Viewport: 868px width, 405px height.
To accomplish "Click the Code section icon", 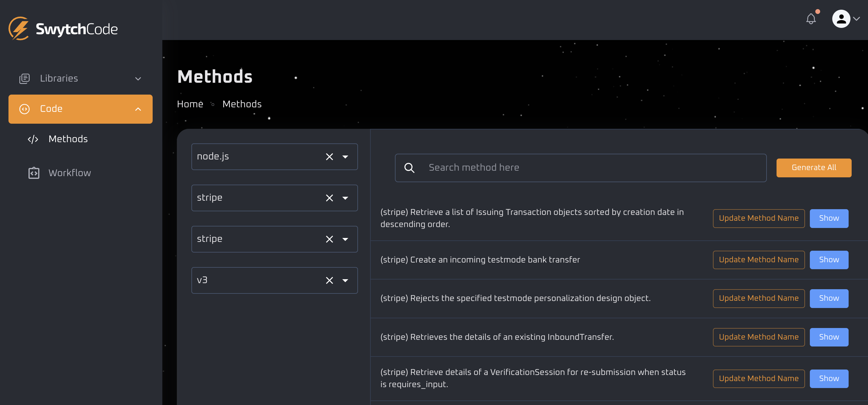I will coord(24,109).
